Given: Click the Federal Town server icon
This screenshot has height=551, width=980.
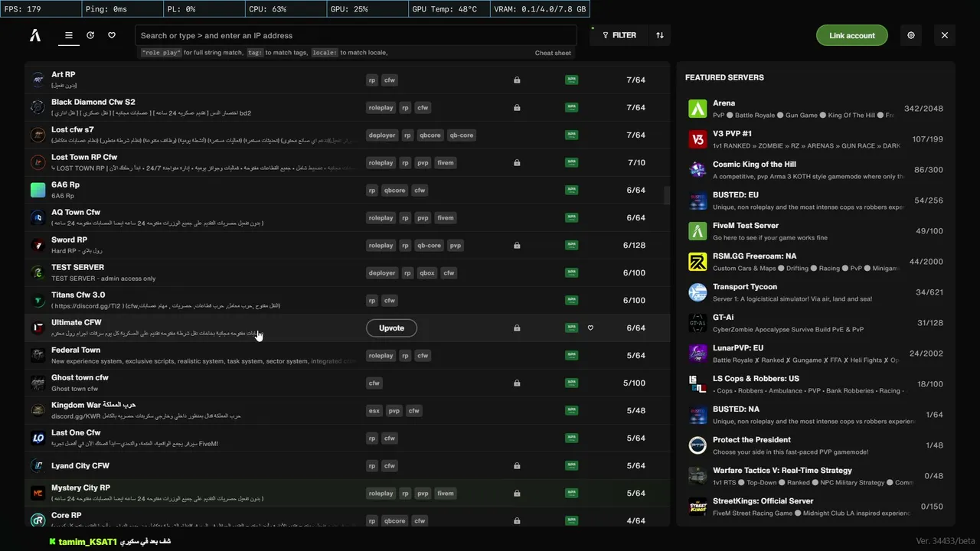Looking at the screenshot, I should 38,355.
